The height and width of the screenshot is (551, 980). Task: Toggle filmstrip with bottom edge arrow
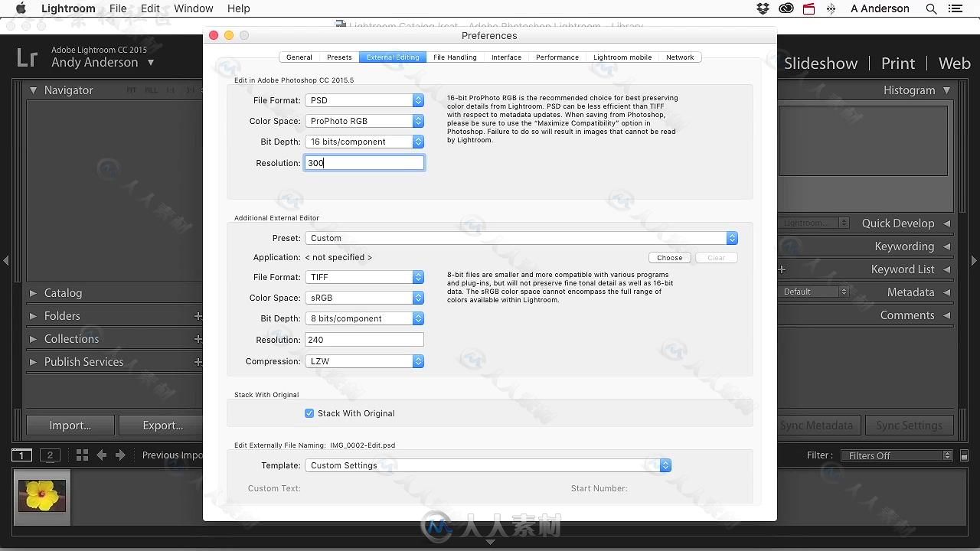coord(490,542)
